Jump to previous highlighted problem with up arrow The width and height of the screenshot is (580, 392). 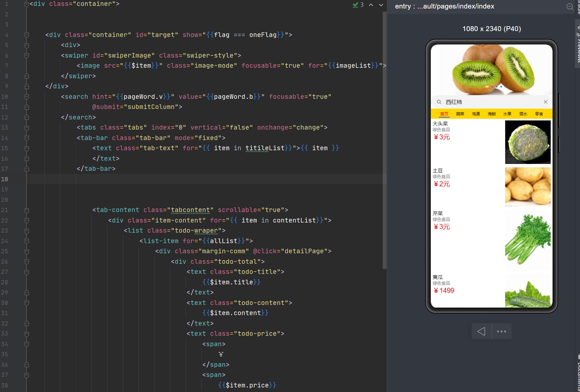pyautogui.click(x=371, y=5)
